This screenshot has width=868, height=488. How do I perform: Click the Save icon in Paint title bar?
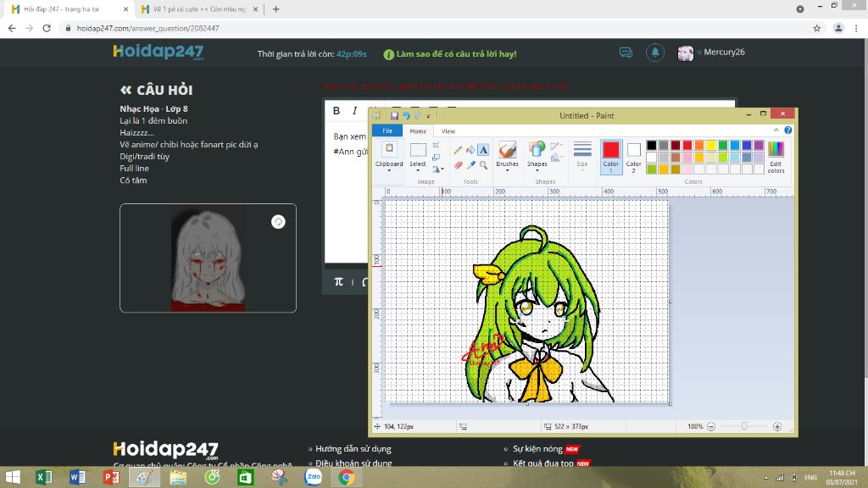(394, 115)
